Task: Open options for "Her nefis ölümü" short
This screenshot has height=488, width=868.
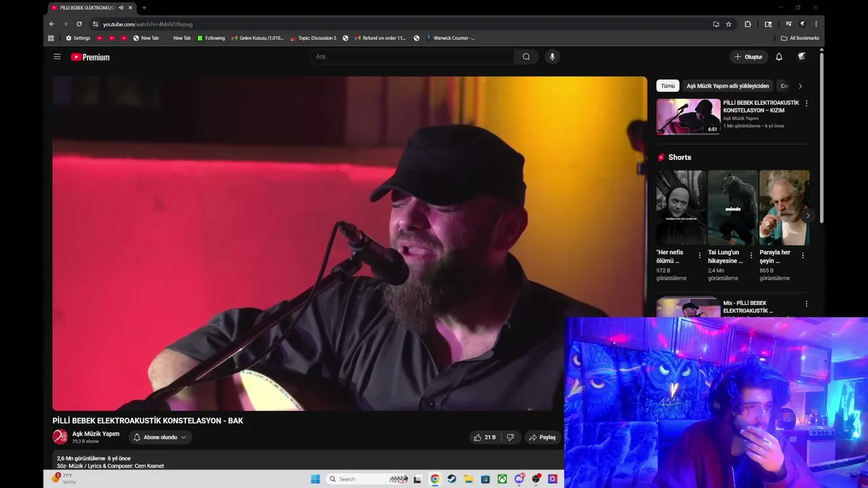Action: click(700, 256)
